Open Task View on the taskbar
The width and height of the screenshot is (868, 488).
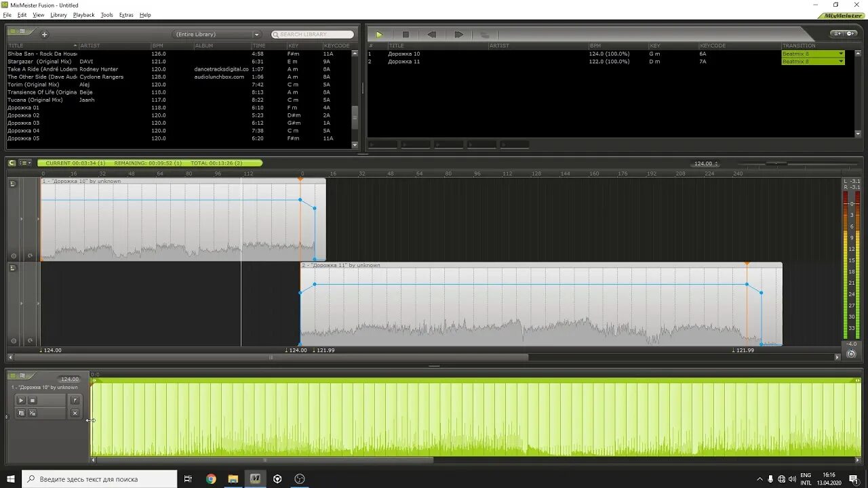coord(188,479)
